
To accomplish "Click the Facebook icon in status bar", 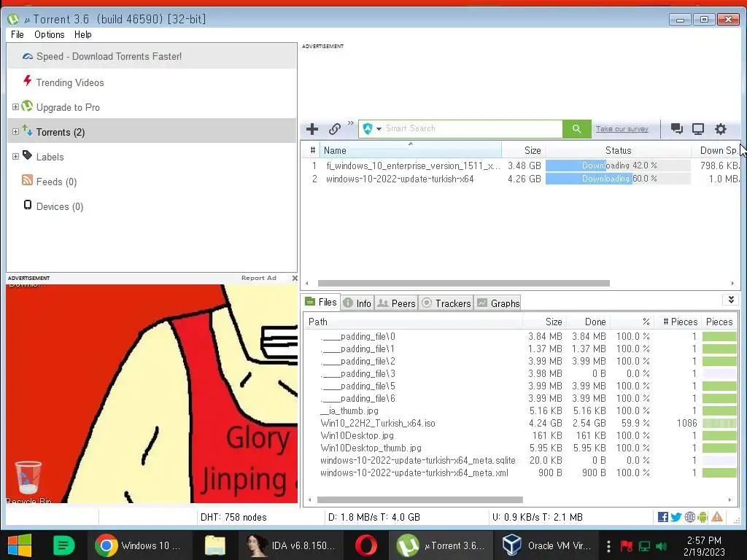I will (662, 517).
